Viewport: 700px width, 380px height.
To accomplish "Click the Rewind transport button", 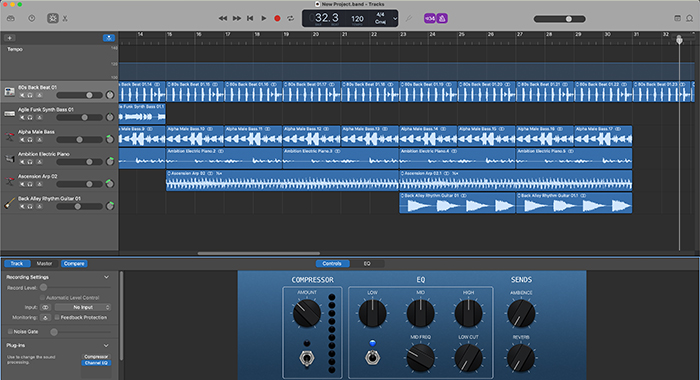I will (223, 18).
